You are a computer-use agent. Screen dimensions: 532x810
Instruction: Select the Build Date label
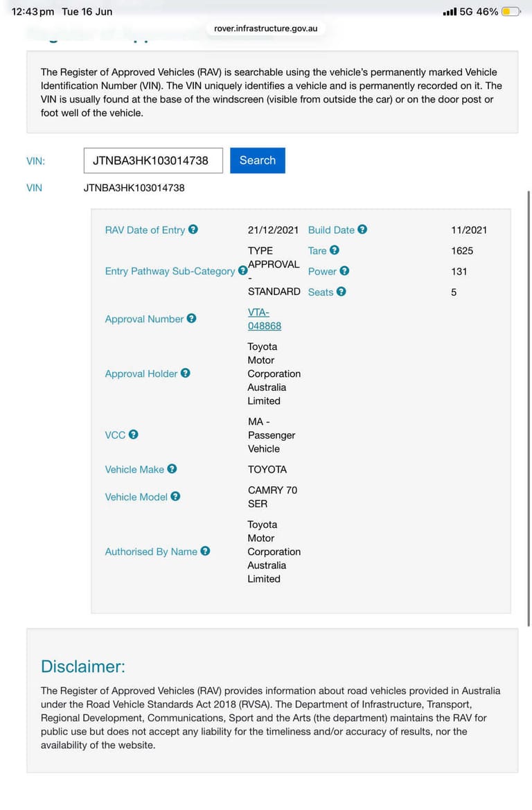[x=332, y=230]
